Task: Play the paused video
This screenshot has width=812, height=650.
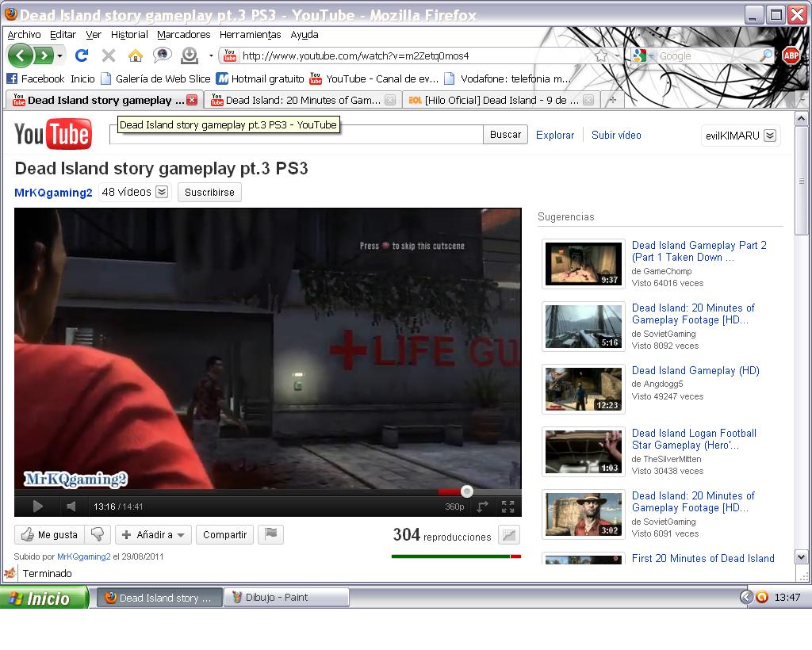Action: [37, 507]
